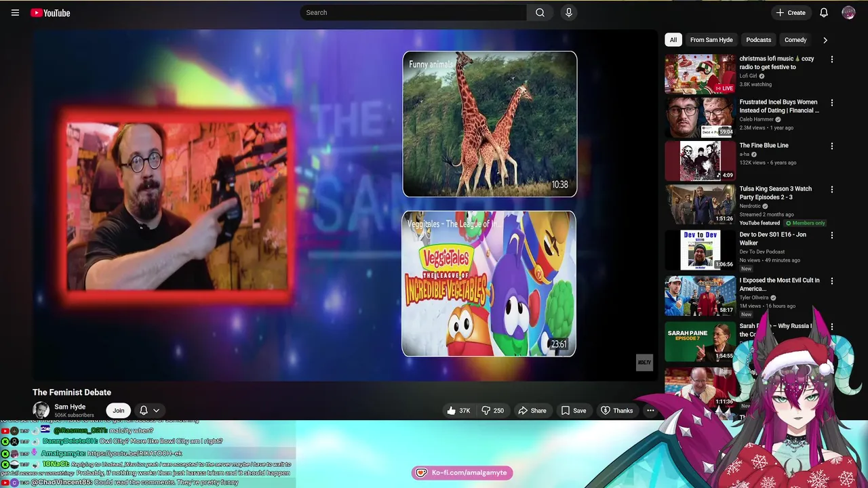Open The Fine Blue Line thumbnail

coord(700,161)
